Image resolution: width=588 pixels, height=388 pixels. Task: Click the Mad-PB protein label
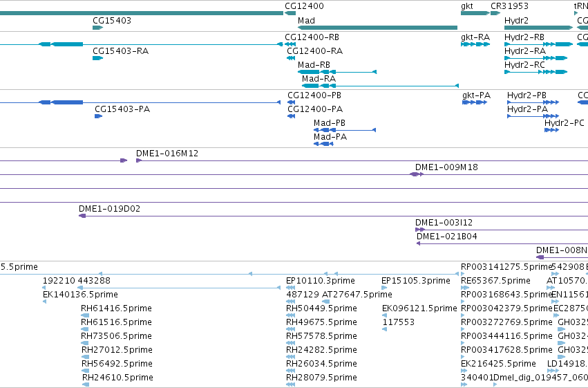tap(330, 123)
